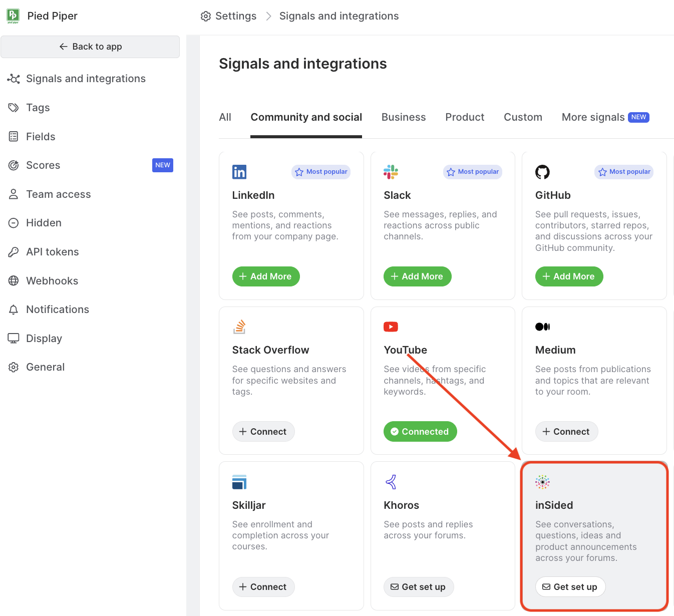
Task: Click the Stack Overflow logo icon
Action: click(x=239, y=327)
